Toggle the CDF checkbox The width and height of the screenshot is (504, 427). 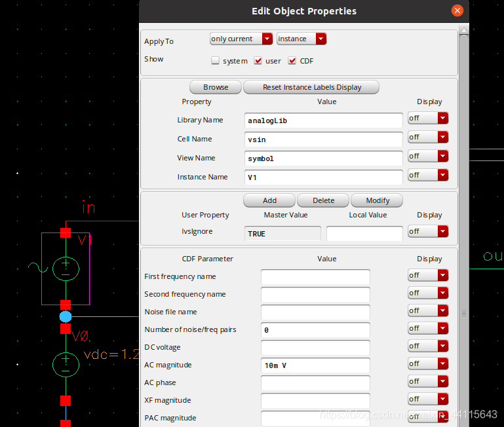tap(292, 60)
